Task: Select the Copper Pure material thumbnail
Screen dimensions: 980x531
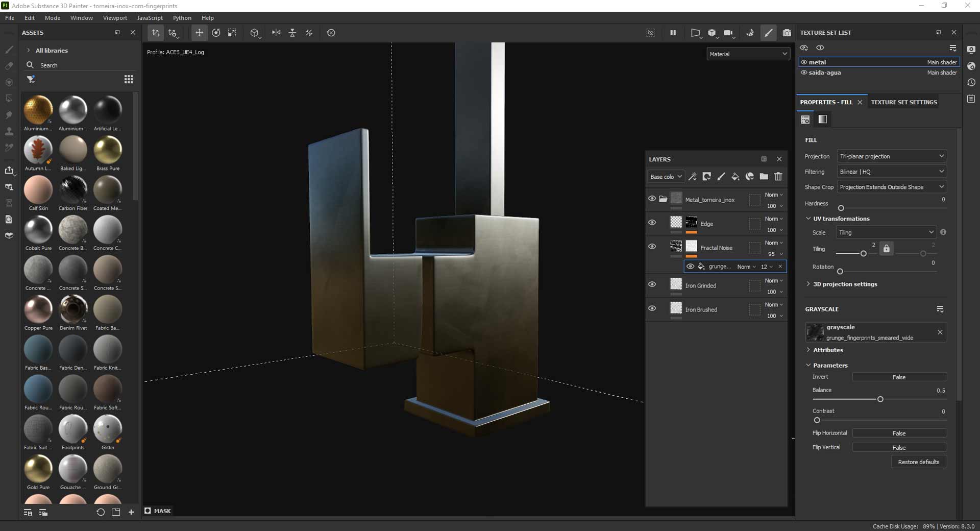Action: [38, 309]
